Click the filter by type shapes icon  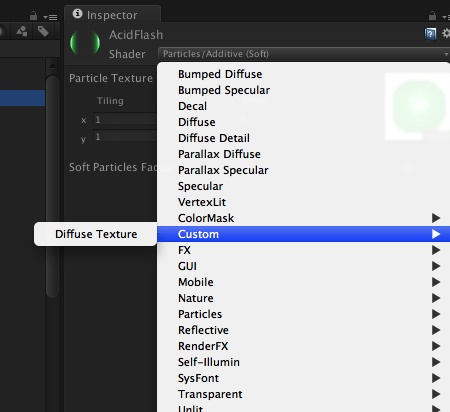coord(22,32)
